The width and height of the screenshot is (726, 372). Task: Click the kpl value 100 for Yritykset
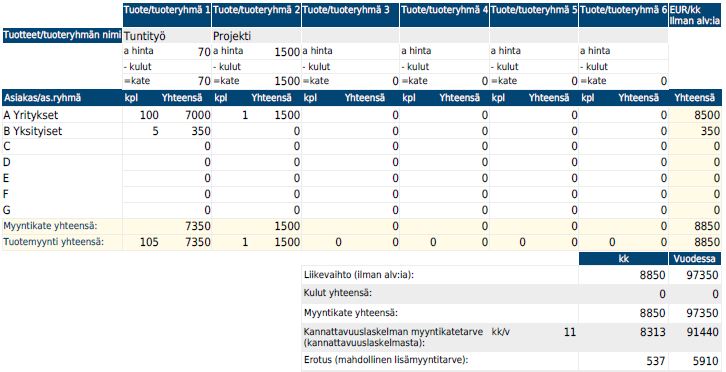click(x=150, y=115)
